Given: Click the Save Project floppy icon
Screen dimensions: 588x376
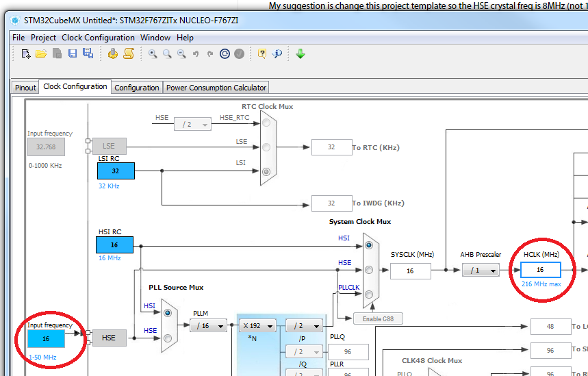Looking at the screenshot, I should pos(73,54).
